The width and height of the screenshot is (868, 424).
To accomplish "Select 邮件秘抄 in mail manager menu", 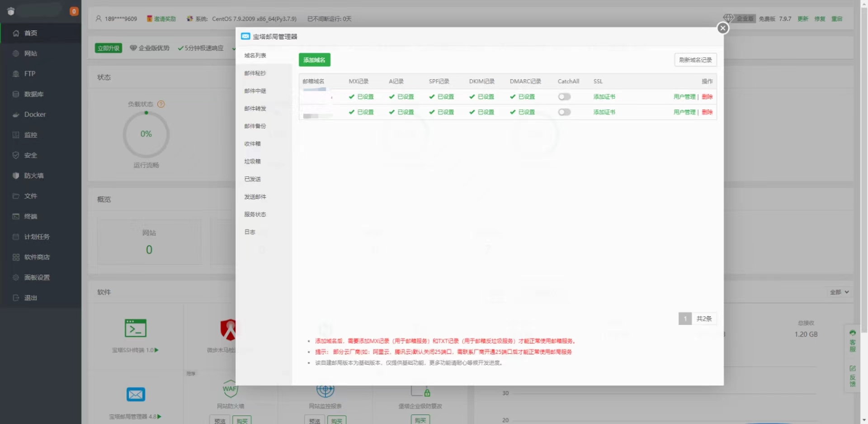I will point(255,73).
